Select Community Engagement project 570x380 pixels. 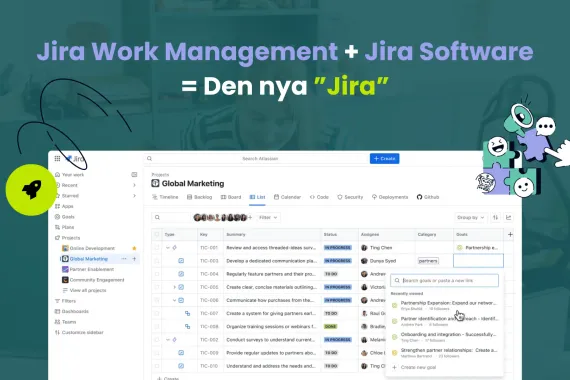point(93,280)
